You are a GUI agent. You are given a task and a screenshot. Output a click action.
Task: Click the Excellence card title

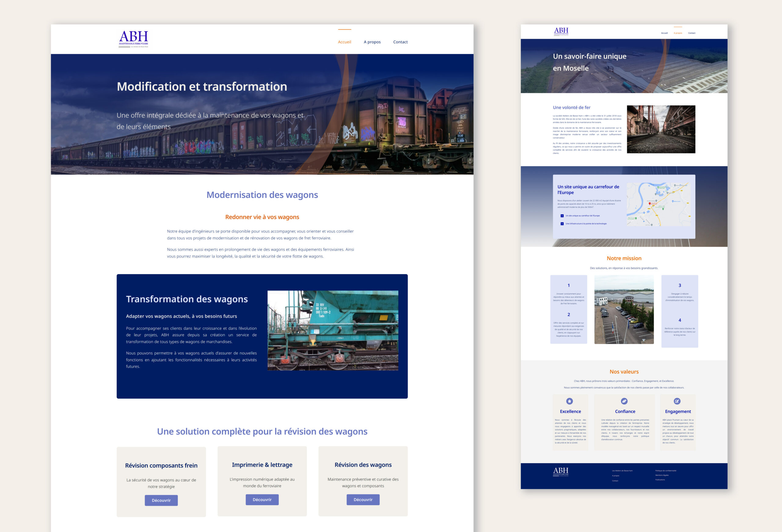point(570,412)
